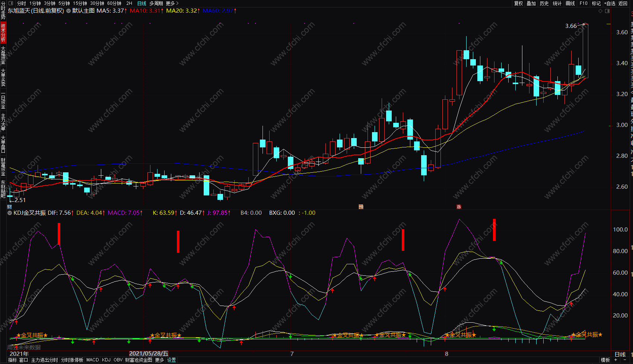Click the 叠加 overlay button
This screenshot has height=364, width=633.
click(x=531, y=3)
